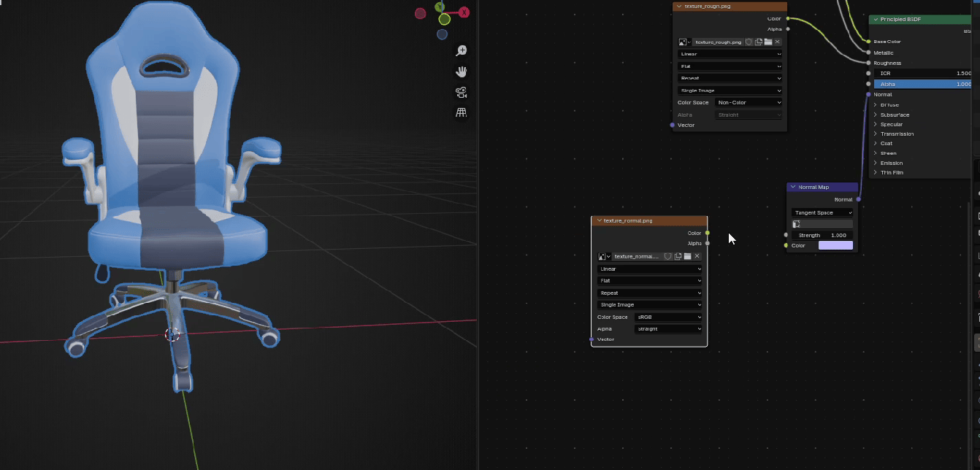980x470 pixels.
Task: Toggle fake user shield on texture_rough.png
Action: (749, 42)
